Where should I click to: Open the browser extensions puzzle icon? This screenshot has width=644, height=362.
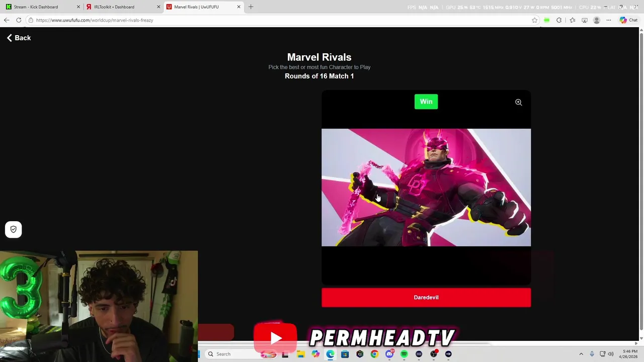[559, 20]
